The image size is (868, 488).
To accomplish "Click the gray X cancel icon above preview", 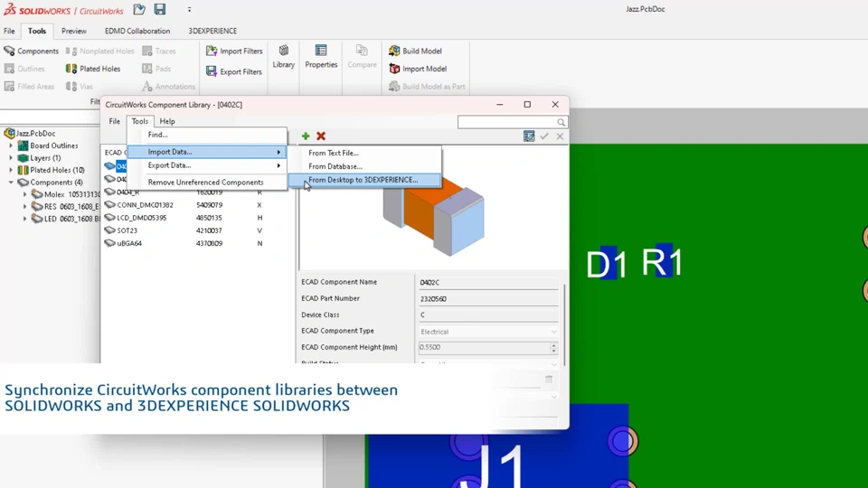I will 561,136.
